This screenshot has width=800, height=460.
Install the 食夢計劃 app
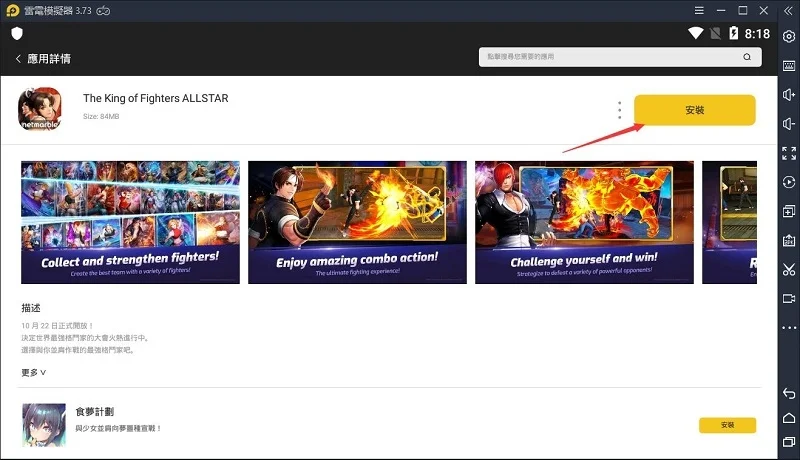(x=727, y=425)
